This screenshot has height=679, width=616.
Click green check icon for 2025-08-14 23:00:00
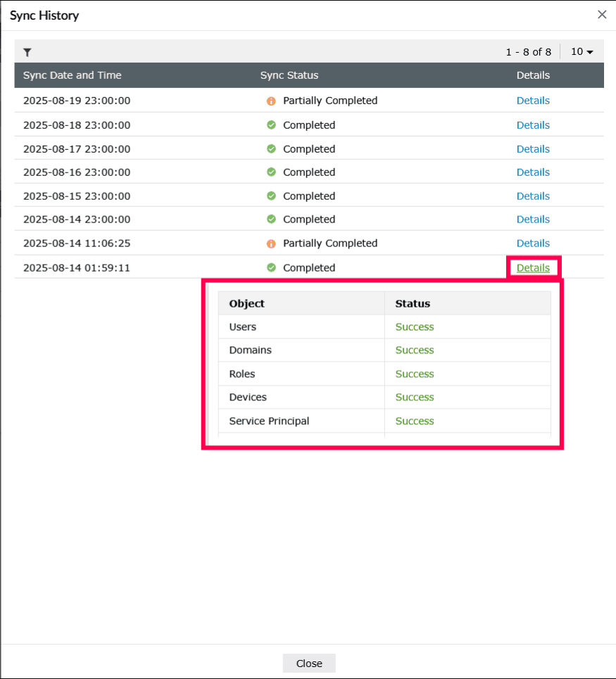tap(271, 220)
